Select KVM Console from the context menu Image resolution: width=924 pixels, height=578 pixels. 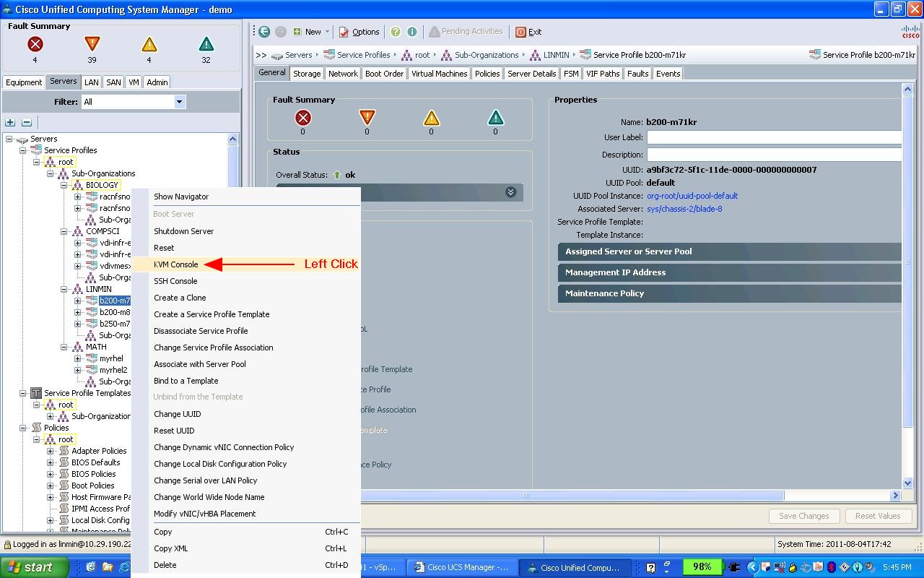[175, 264]
